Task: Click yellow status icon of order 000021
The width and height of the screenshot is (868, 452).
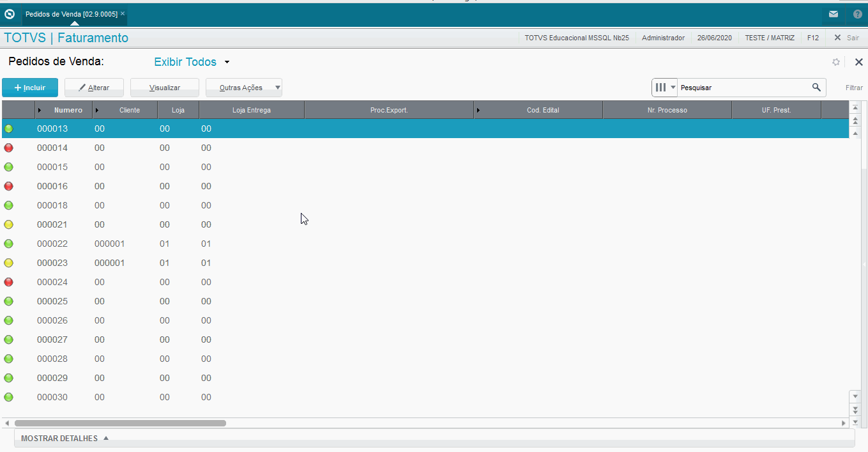Action: tap(8, 224)
